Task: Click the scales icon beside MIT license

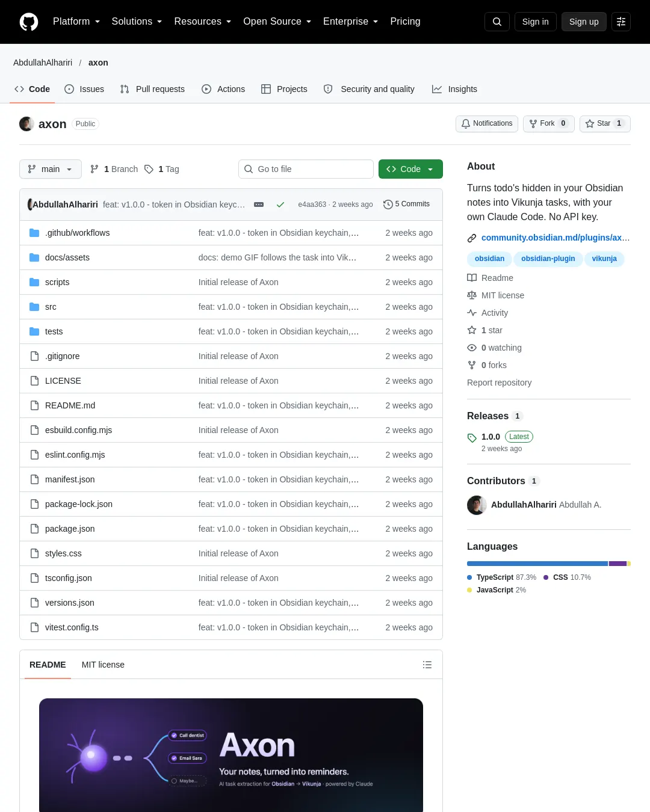Action: (x=472, y=295)
